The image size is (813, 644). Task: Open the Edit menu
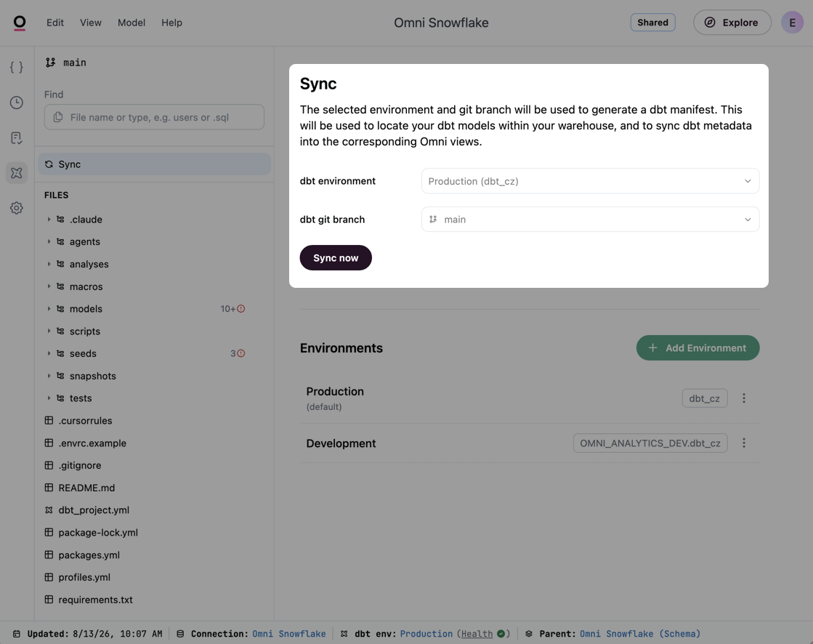pyautogui.click(x=55, y=23)
